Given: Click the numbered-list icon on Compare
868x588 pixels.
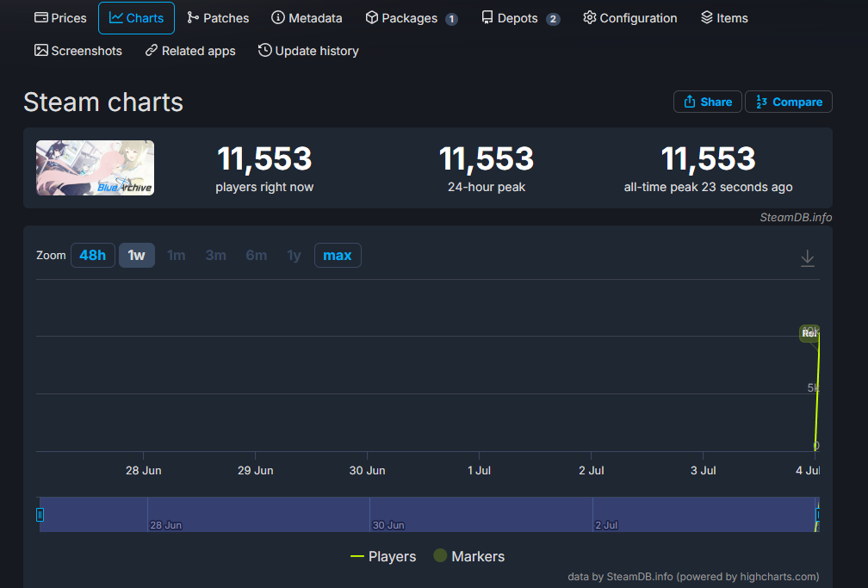Looking at the screenshot, I should coord(762,102).
